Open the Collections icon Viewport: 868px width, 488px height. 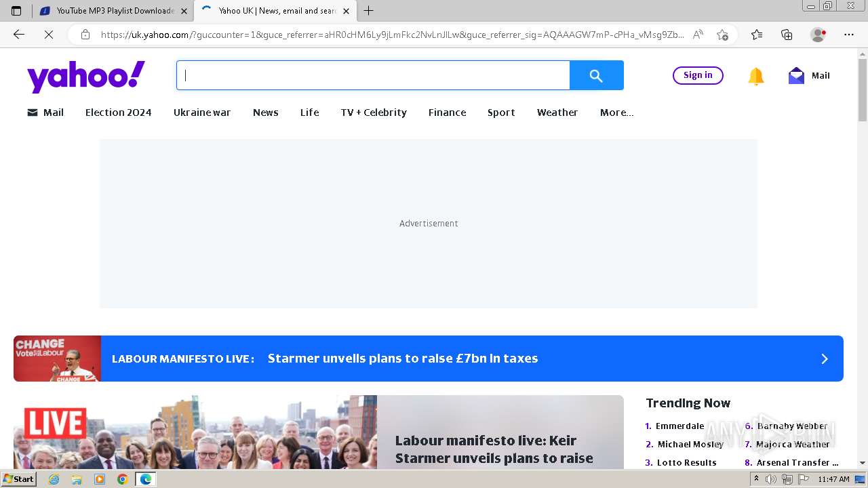[787, 35]
